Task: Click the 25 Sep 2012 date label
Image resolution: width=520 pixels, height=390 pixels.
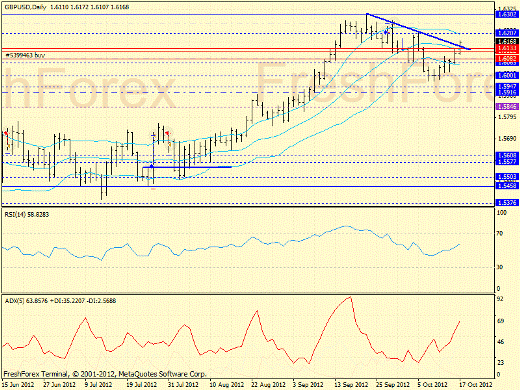Action: tap(393, 384)
